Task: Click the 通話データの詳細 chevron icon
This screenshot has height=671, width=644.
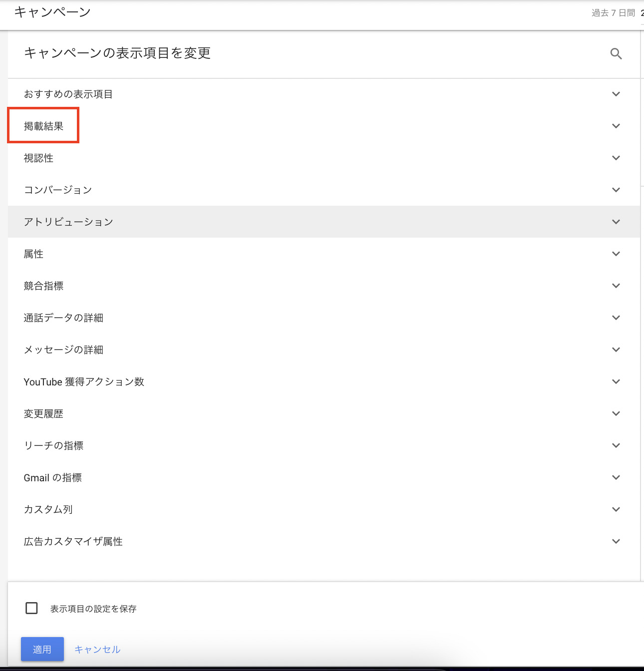Action: point(616,318)
